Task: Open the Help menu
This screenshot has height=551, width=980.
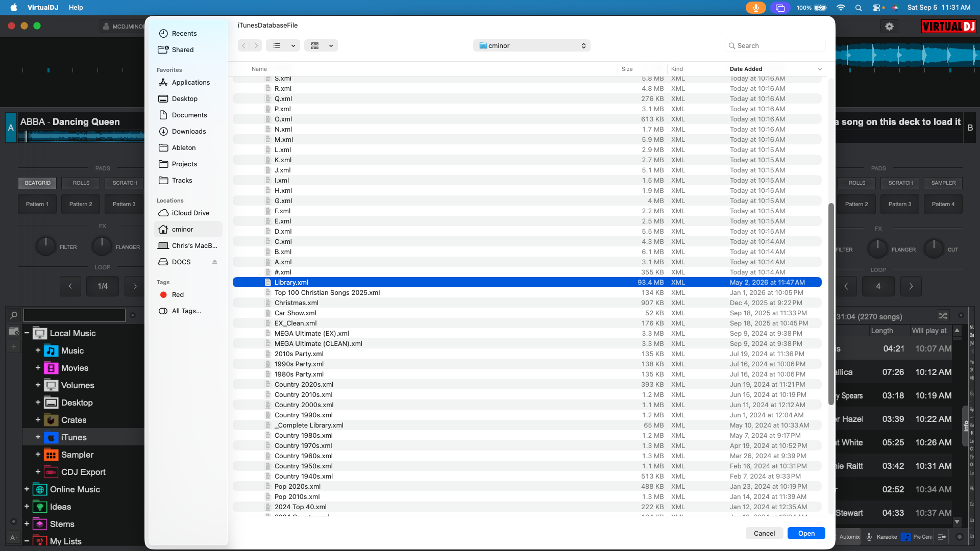Action: (76, 8)
